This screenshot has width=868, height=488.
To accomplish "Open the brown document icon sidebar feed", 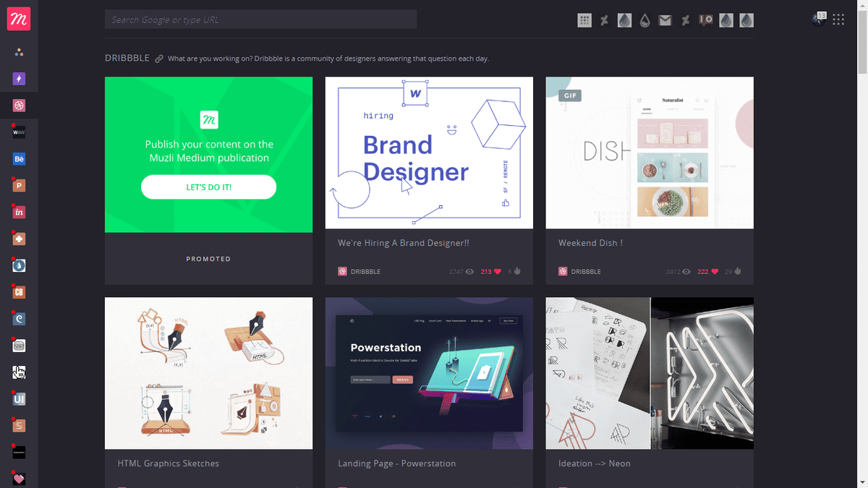I will point(19,426).
